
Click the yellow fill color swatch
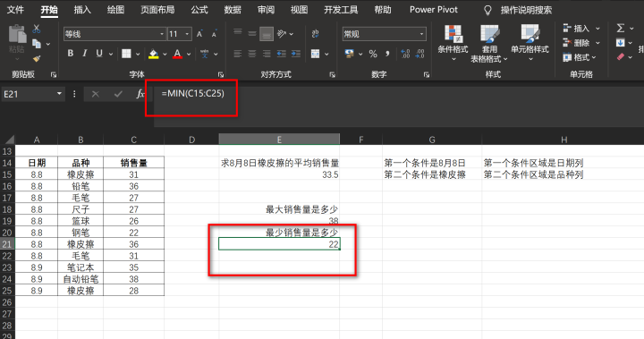154,54
